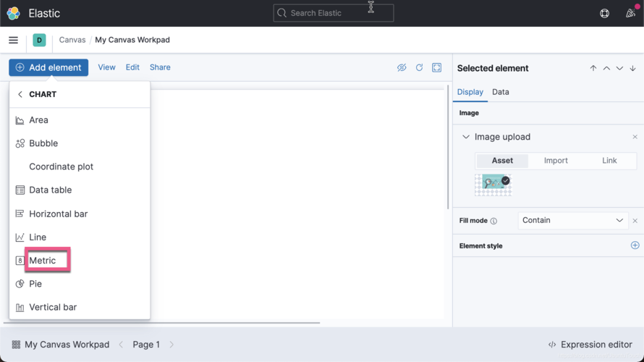Select Horizontal bar element
Image resolution: width=644 pixels, height=362 pixels.
pyautogui.click(x=80, y=214)
